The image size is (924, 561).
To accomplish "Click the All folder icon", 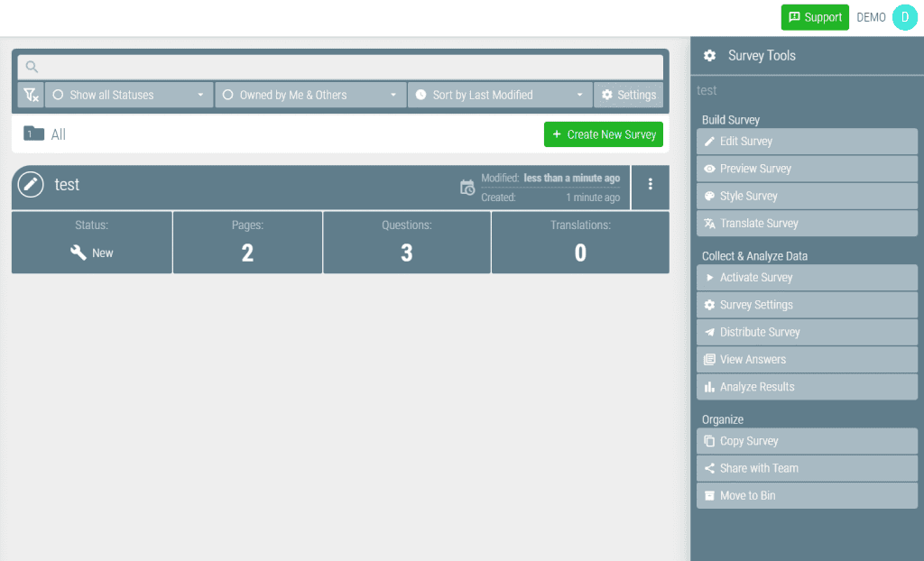I will pos(33,133).
